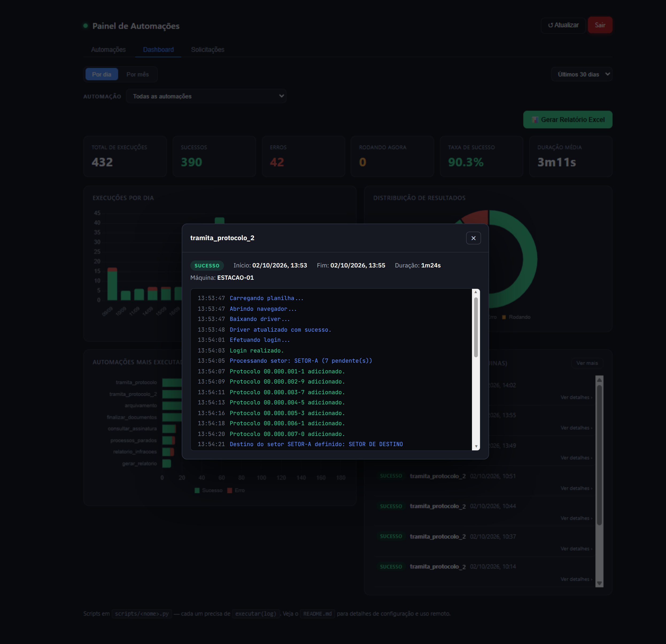This screenshot has height=644, width=666.
Task: Click the log scrollbar down arrow
Action: pyautogui.click(x=476, y=446)
